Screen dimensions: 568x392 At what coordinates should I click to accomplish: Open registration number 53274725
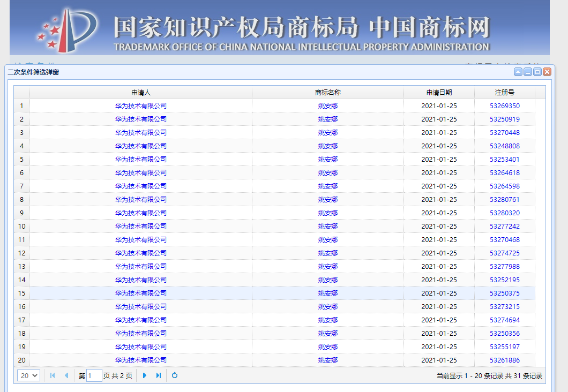(x=505, y=253)
